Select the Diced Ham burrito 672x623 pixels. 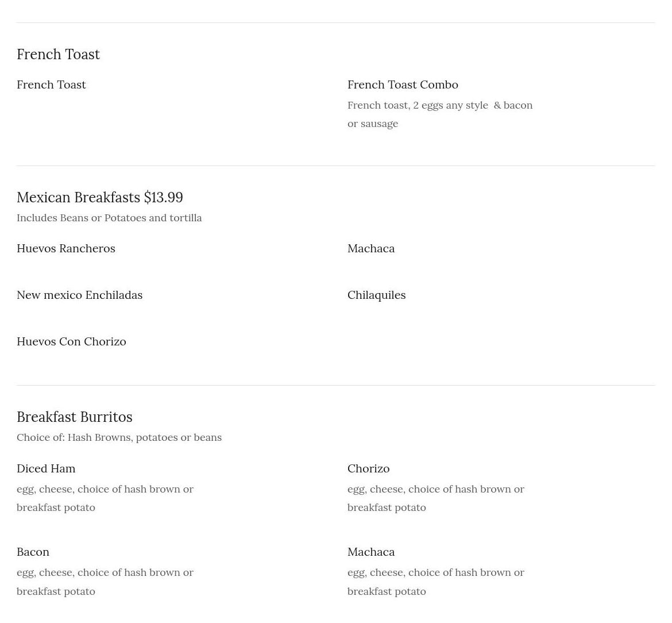[x=47, y=468]
